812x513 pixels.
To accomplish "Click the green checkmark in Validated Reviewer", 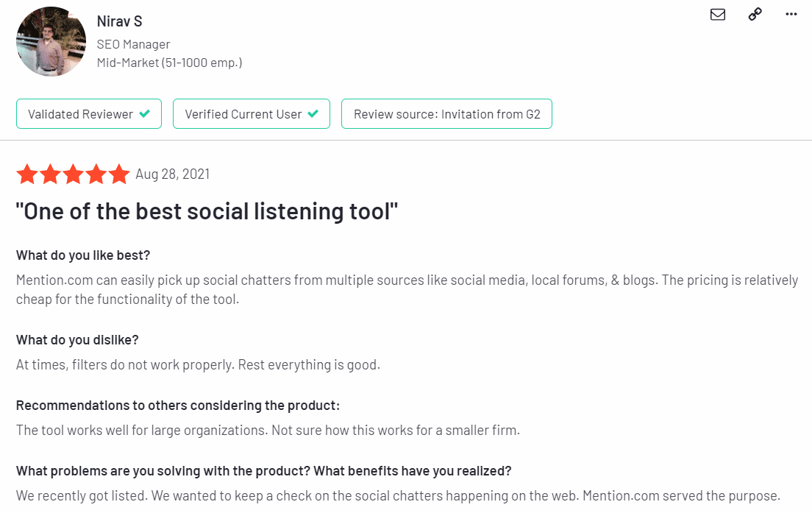I will [145, 113].
